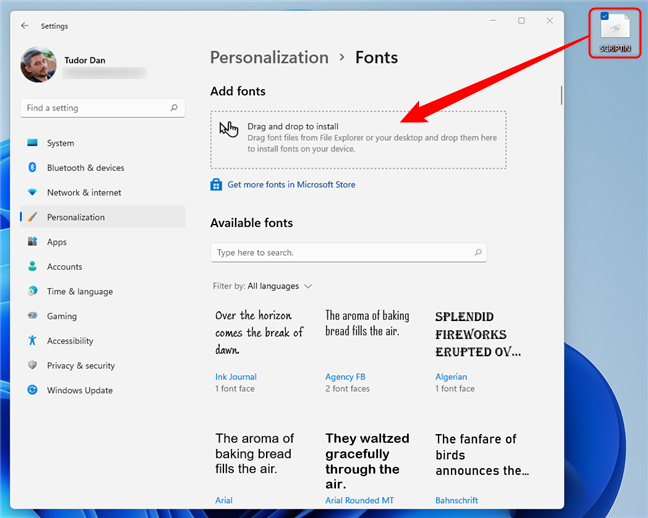Open the Agency FB font
Viewport: 648px width, 518px height.
[x=345, y=377]
